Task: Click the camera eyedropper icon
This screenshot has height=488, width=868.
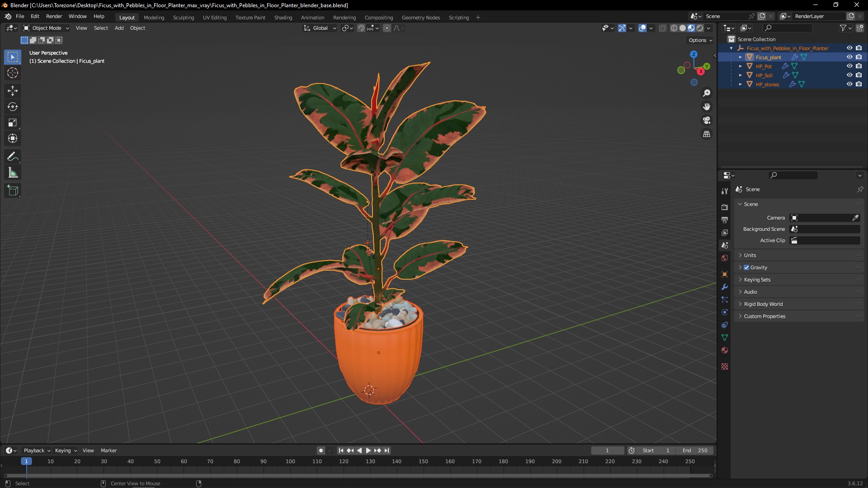Action: (855, 218)
